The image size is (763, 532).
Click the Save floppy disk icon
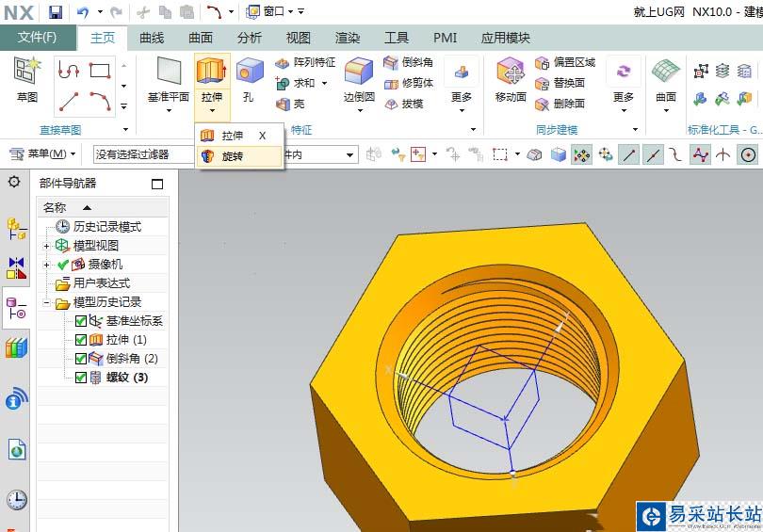pyautogui.click(x=56, y=11)
